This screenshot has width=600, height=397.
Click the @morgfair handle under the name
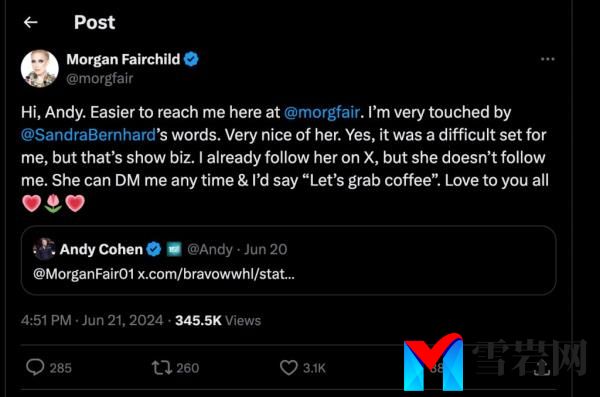click(100, 78)
